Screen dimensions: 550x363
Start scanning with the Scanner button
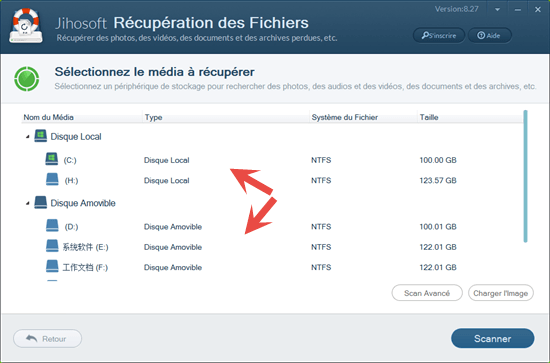(492, 338)
